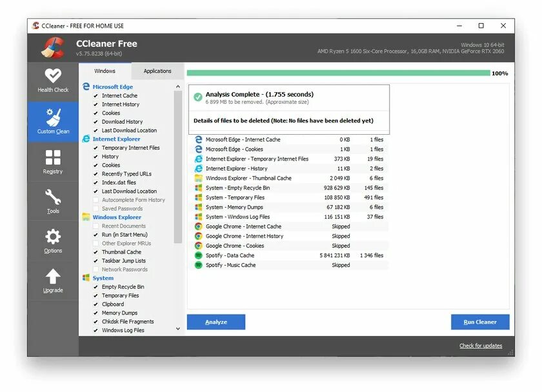The width and height of the screenshot is (542, 392).
Task: Open the Tools section
Action: 52,201
